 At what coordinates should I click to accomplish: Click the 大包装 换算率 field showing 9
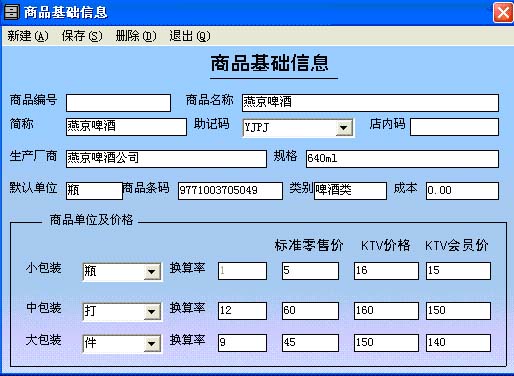(242, 343)
